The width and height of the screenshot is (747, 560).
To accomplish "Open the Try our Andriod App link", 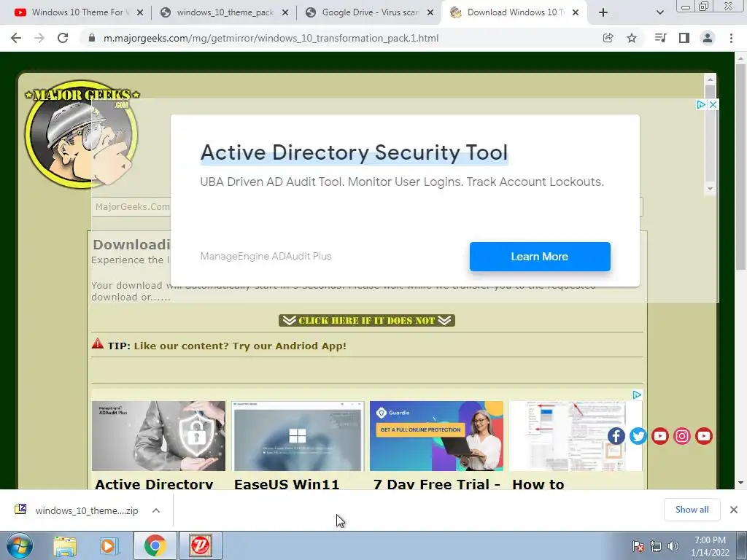I will pyautogui.click(x=240, y=346).
